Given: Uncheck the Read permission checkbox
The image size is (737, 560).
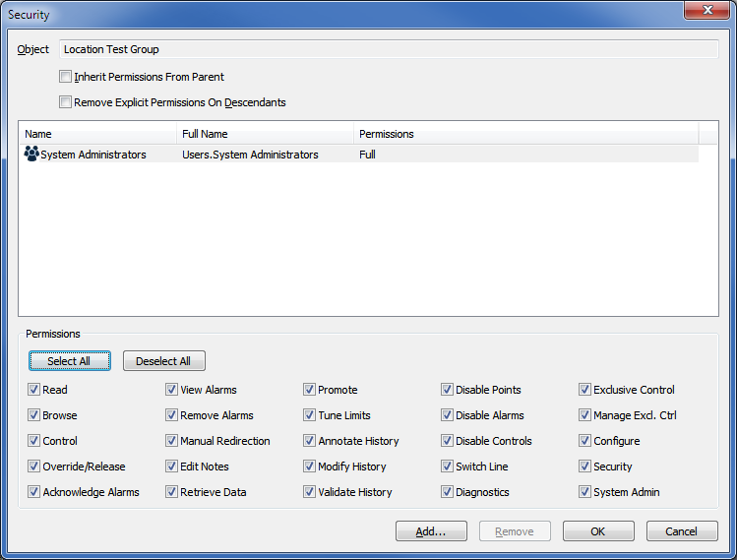Looking at the screenshot, I should click(x=34, y=390).
